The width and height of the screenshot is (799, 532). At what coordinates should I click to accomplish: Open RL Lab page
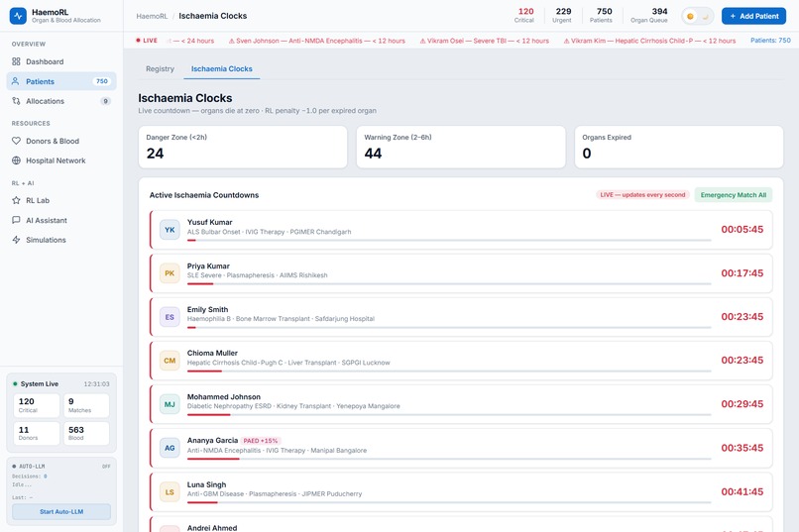[61, 200]
